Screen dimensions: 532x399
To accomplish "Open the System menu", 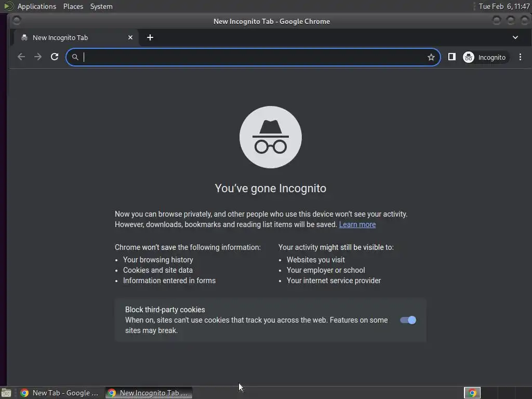I will [101, 6].
